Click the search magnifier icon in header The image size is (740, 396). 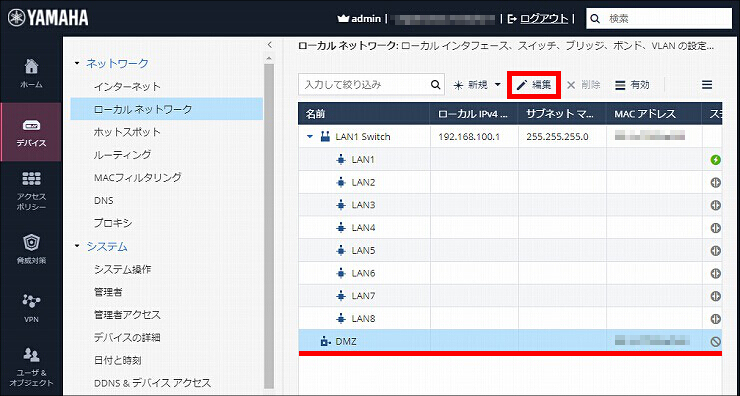[x=596, y=19]
